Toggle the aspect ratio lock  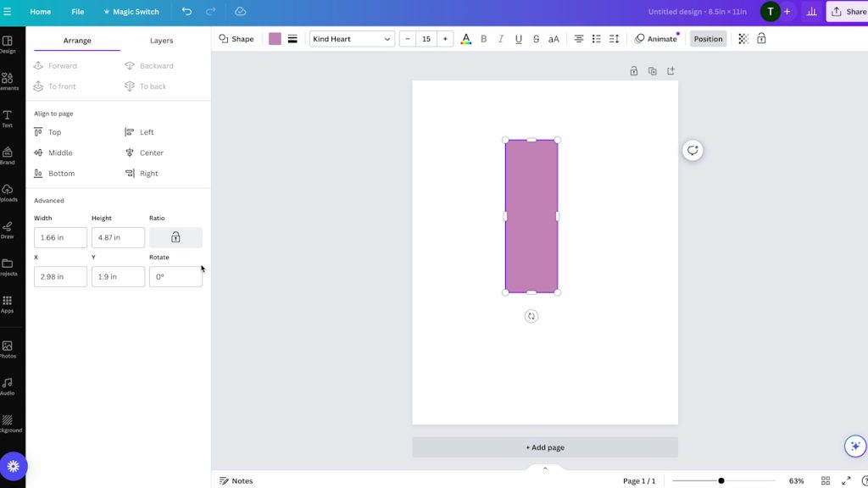pyautogui.click(x=175, y=237)
